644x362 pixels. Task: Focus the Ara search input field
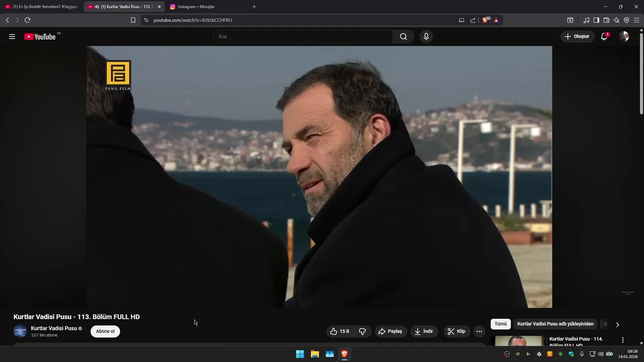point(303,37)
